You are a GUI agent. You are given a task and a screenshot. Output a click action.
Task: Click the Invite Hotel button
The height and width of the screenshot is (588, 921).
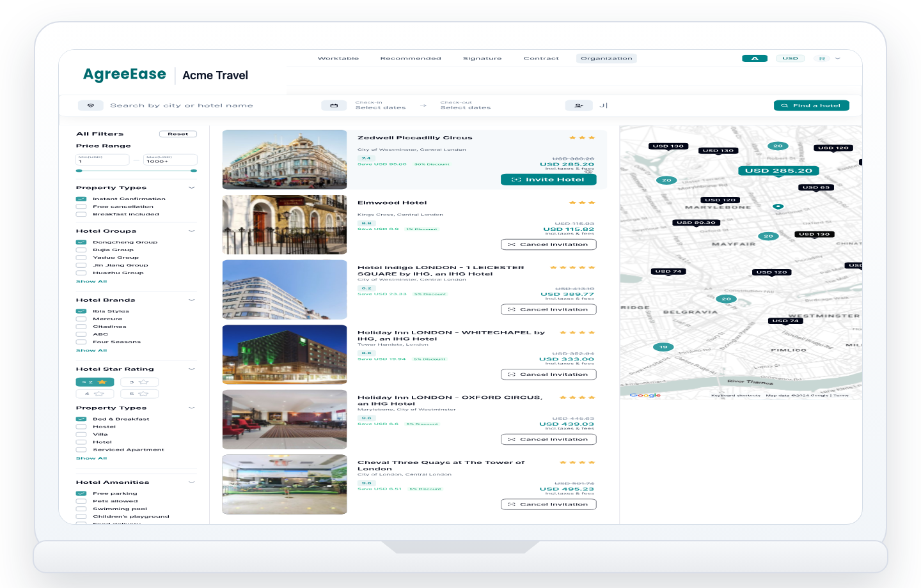pos(549,180)
